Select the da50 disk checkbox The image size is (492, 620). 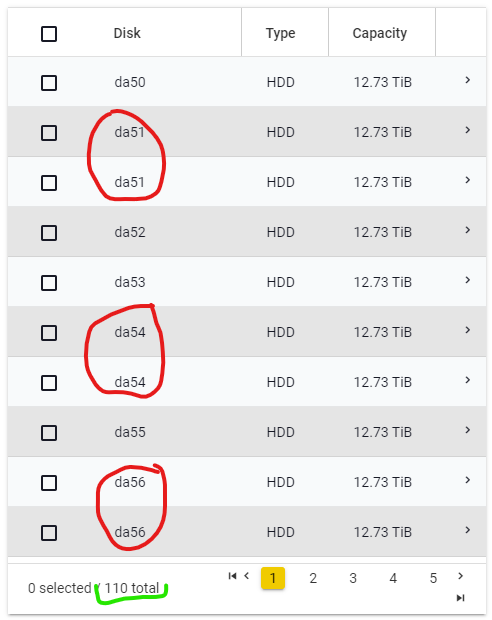49,83
